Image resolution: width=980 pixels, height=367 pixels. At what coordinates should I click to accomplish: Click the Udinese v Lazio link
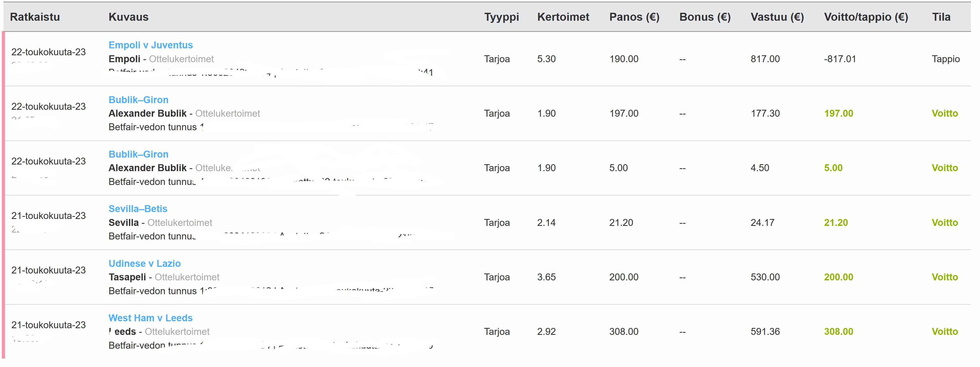point(145,264)
